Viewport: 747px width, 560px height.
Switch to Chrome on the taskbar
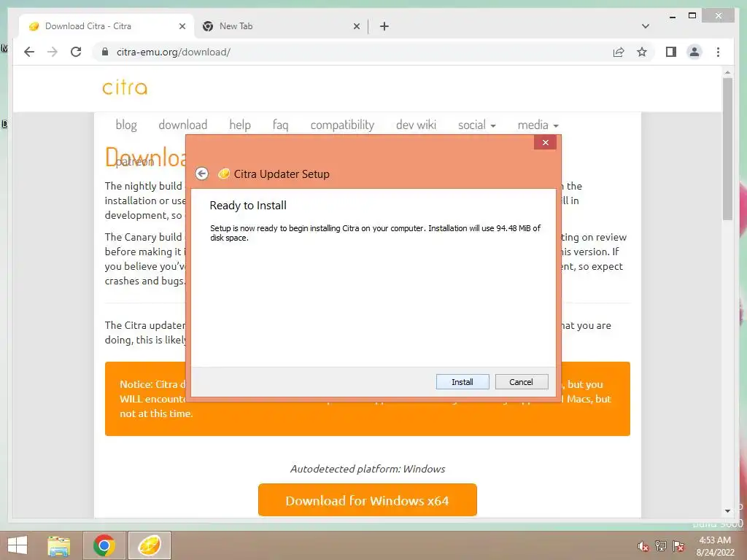click(x=104, y=545)
